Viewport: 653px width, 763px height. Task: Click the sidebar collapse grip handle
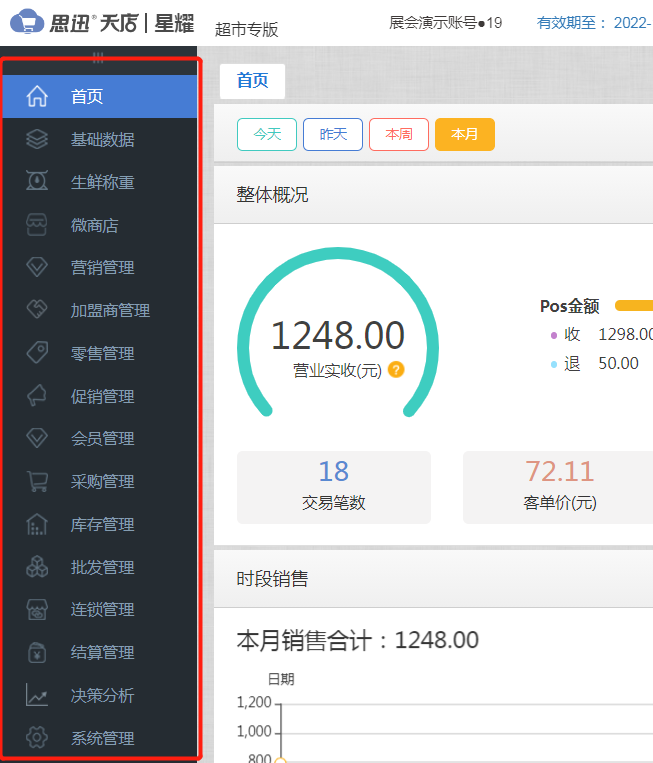(x=98, y=57)
